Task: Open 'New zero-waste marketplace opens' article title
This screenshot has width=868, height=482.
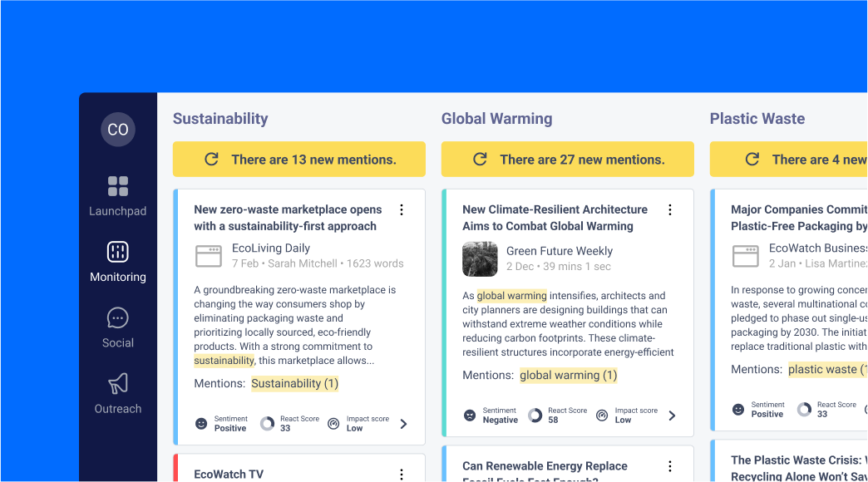Action: click(288, 218)
